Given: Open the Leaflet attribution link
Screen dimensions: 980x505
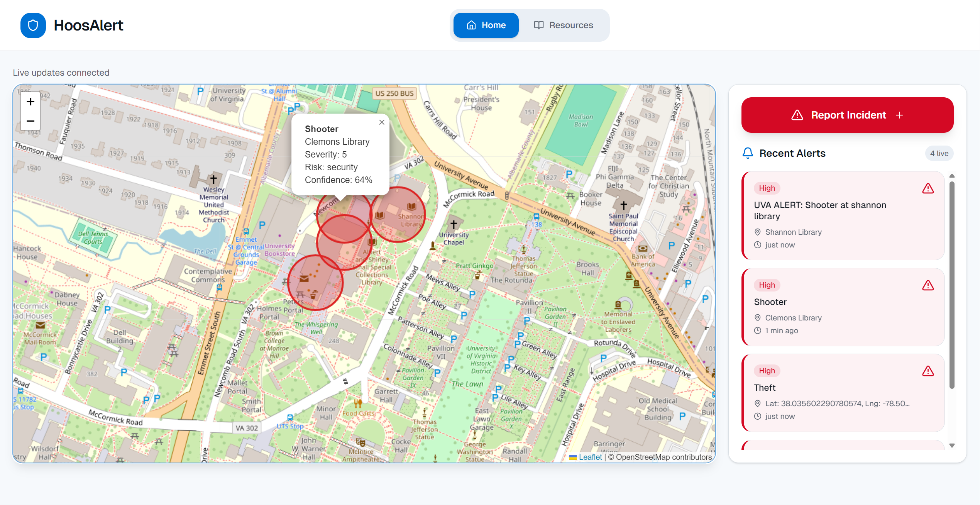Looking at the screenshot, I should pyautogui.click(x=590, y=457).
